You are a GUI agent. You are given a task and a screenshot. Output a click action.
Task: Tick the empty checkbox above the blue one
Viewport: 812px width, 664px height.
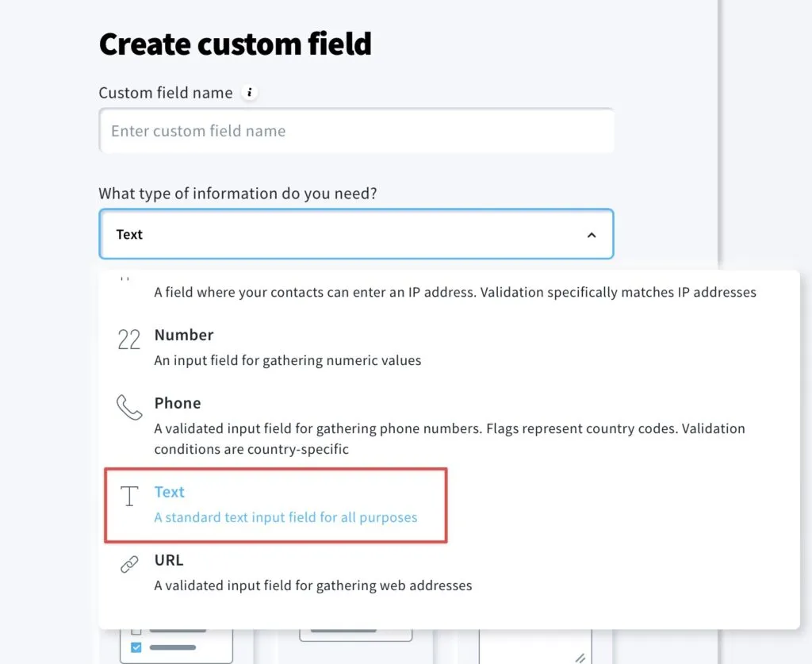coord(136,631)
